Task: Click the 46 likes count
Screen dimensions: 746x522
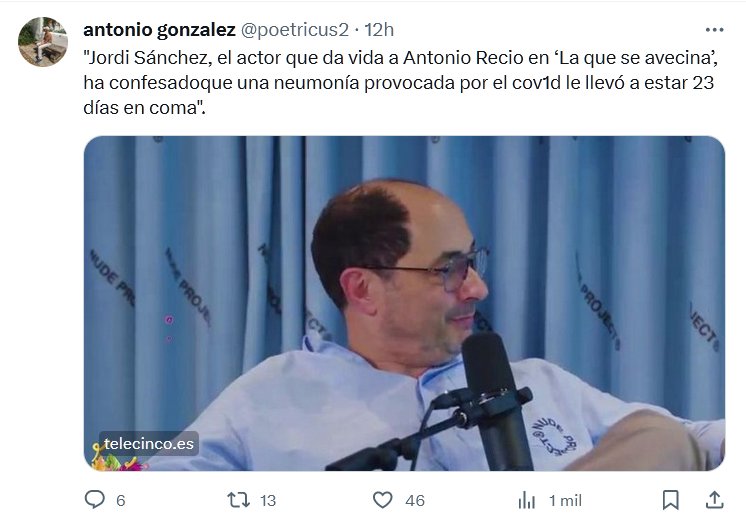Action: (415, 501)
